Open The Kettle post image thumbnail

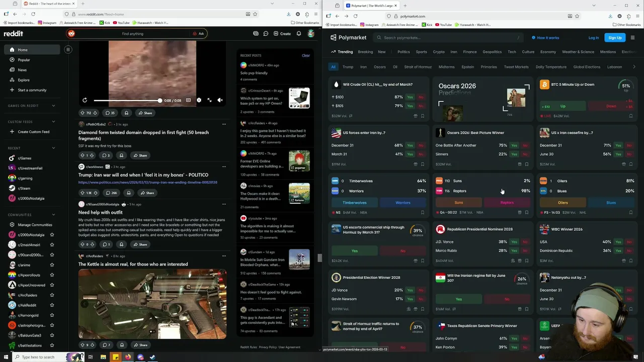pyautogui.click(x=152, y=304)
